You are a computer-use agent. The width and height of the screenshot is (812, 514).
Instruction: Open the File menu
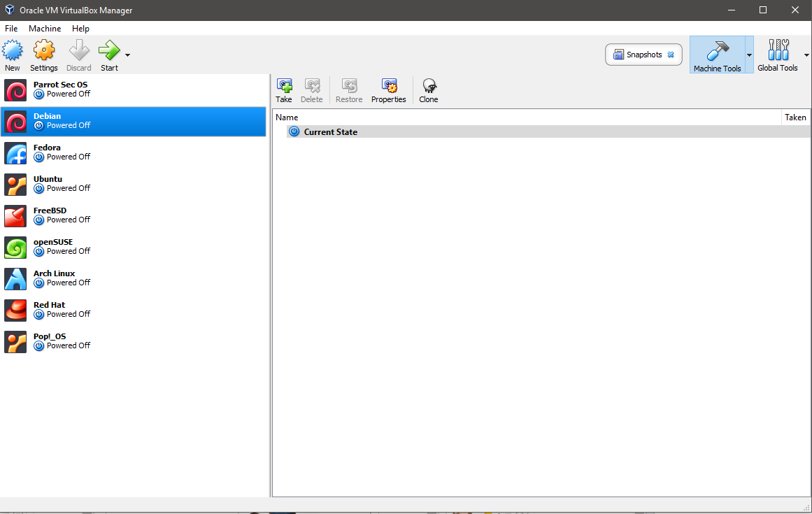(11, 29)
